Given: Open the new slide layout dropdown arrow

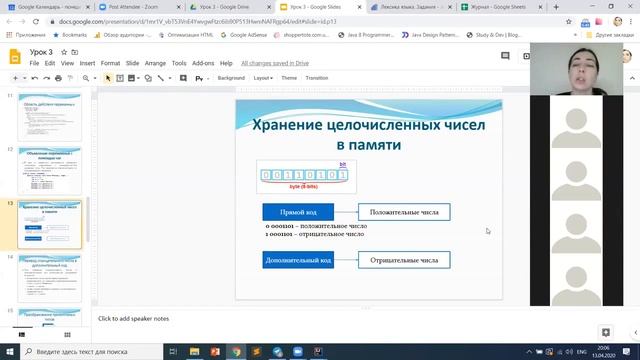Looking at the screenshot, I should click(x=24, y=78).
